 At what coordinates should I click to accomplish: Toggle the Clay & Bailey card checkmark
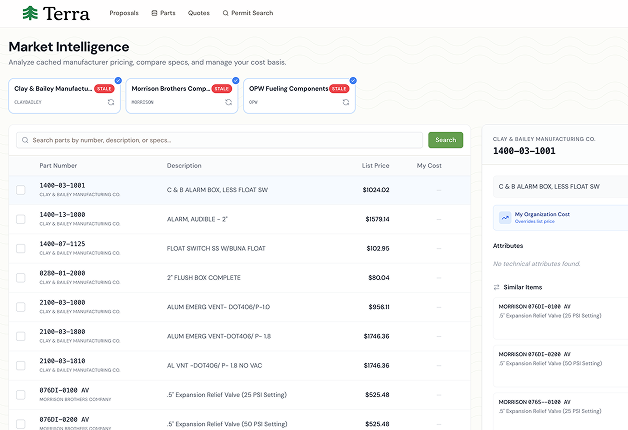click(x=118, y=80)
